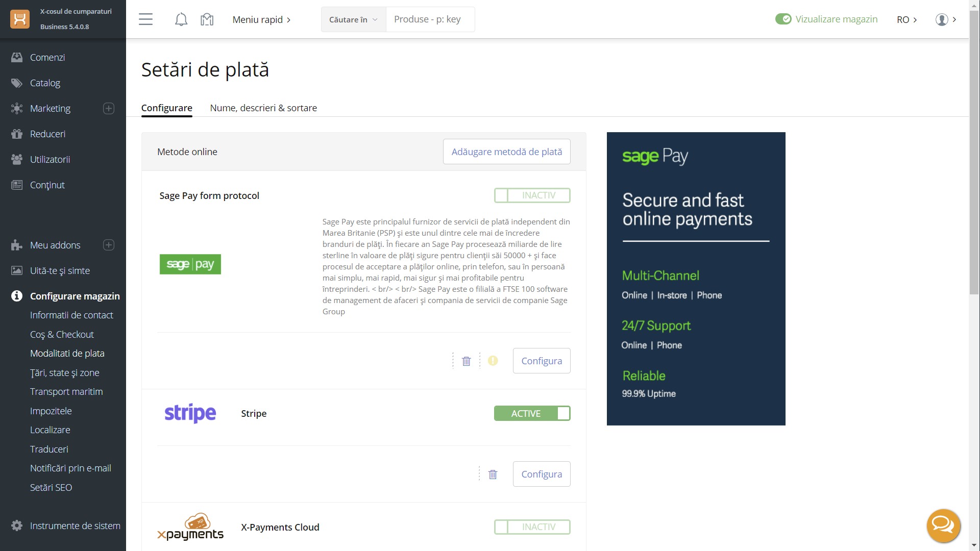Click the Sage Pay advertisement banner

(696, 279)
